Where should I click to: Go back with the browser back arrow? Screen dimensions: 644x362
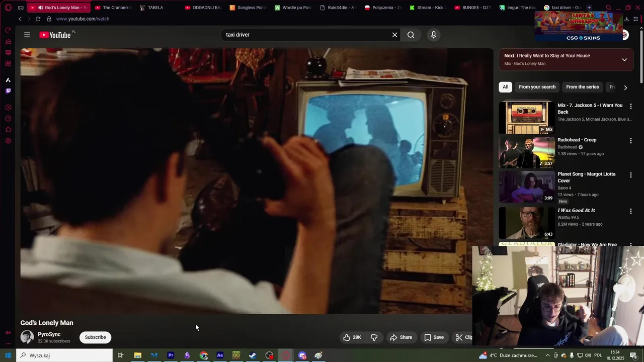click(x=20, y=19)
